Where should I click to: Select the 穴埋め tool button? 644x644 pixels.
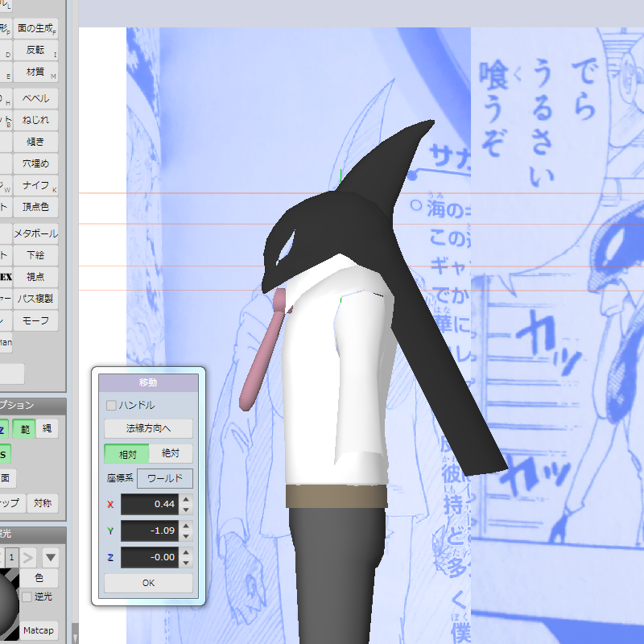point(35,164)
